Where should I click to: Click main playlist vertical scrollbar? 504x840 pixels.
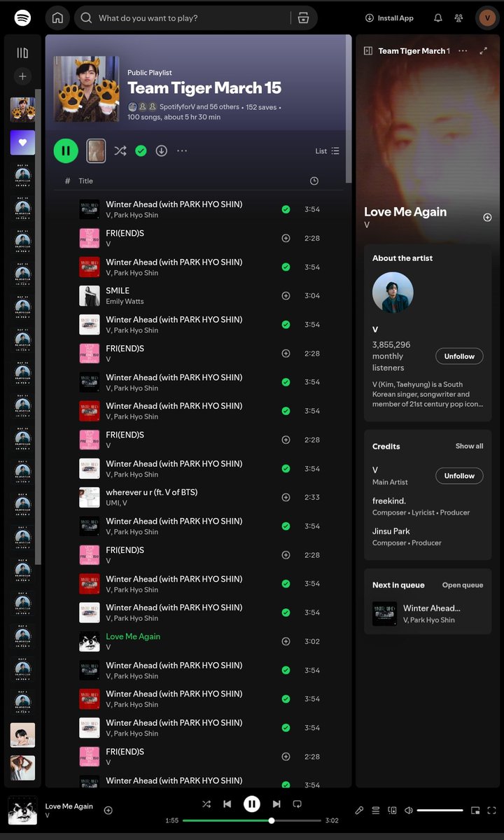(x=349, y=108)
